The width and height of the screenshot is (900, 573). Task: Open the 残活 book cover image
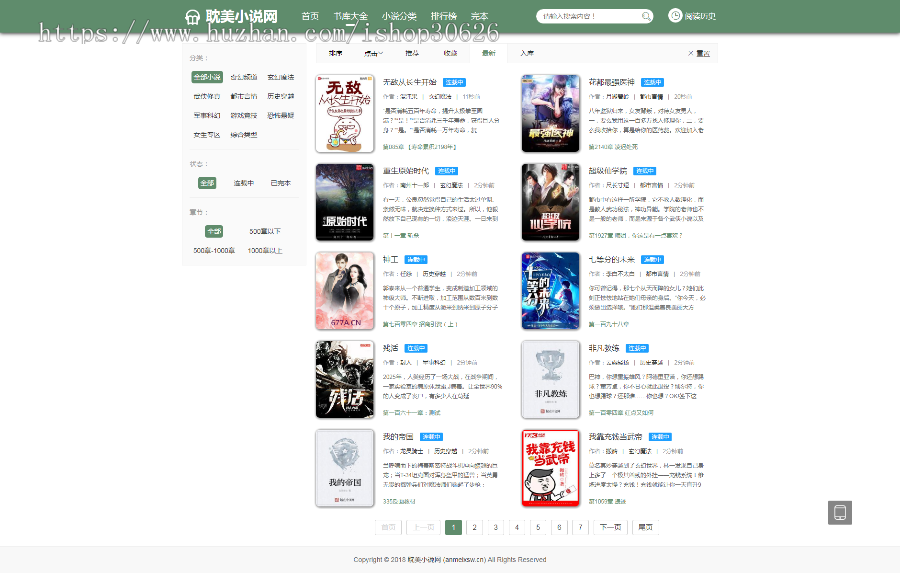pos(344,380)
